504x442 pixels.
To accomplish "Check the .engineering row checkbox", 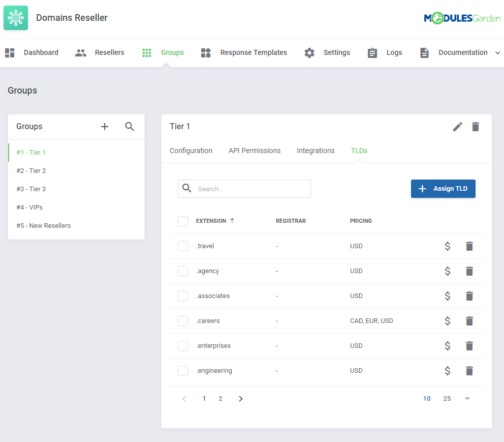I will (183, 371).
